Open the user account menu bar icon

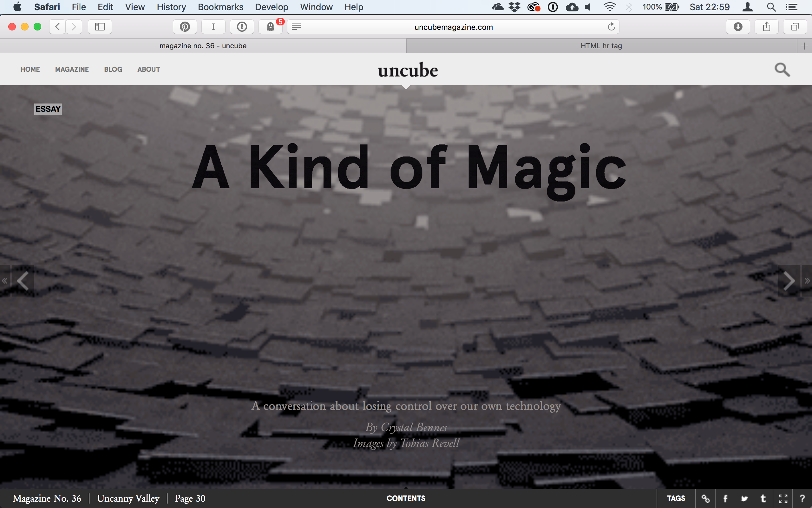coord(747,7)
